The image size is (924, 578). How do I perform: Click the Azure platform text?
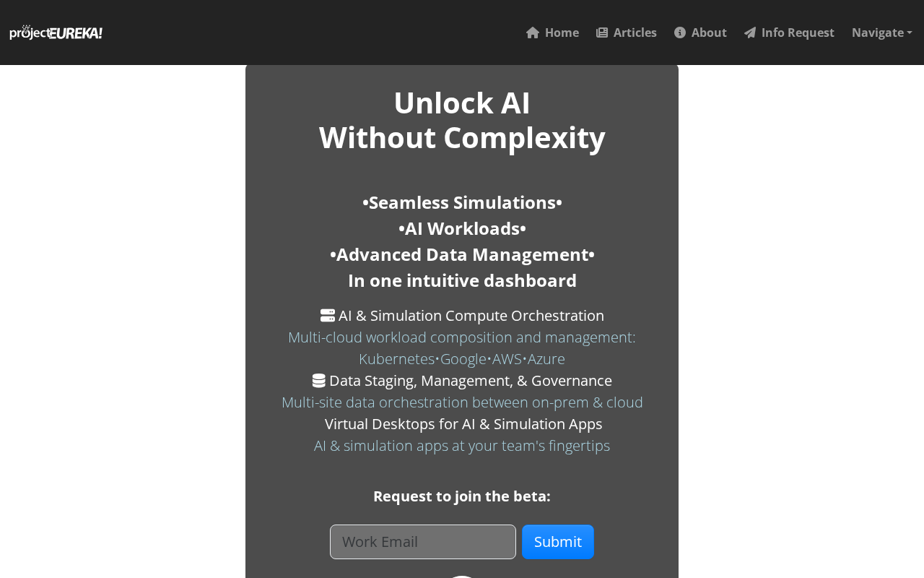[546, 359]
